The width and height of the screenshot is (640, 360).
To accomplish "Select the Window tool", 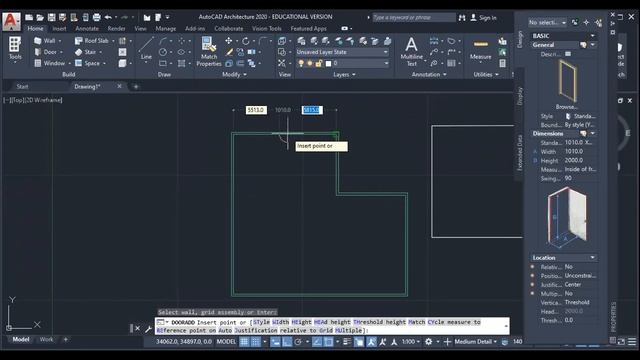I will tap(50, 63).
